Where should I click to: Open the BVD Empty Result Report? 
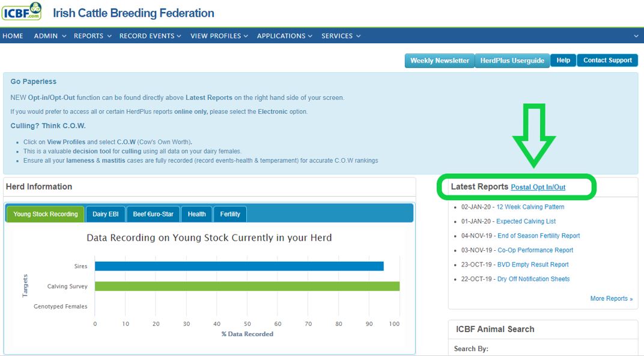(x=533, y=265)
